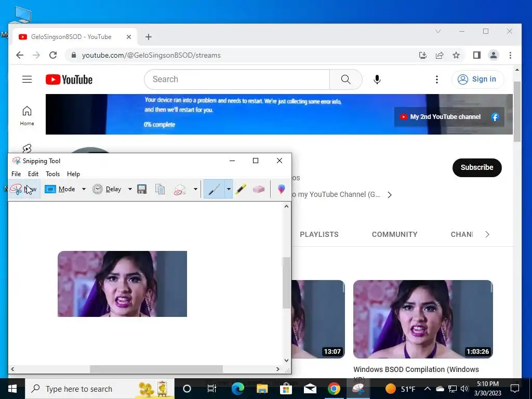
Task: Open the Help menu in Snipping Tool
Action: 73,174
